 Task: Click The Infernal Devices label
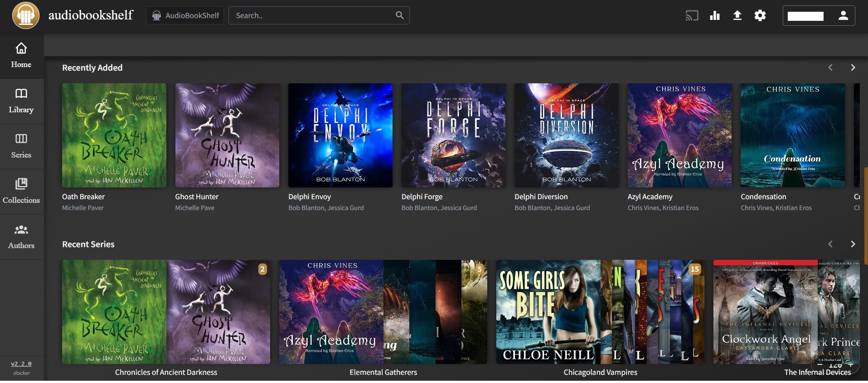pyautogui.click(x=818, y=372)
